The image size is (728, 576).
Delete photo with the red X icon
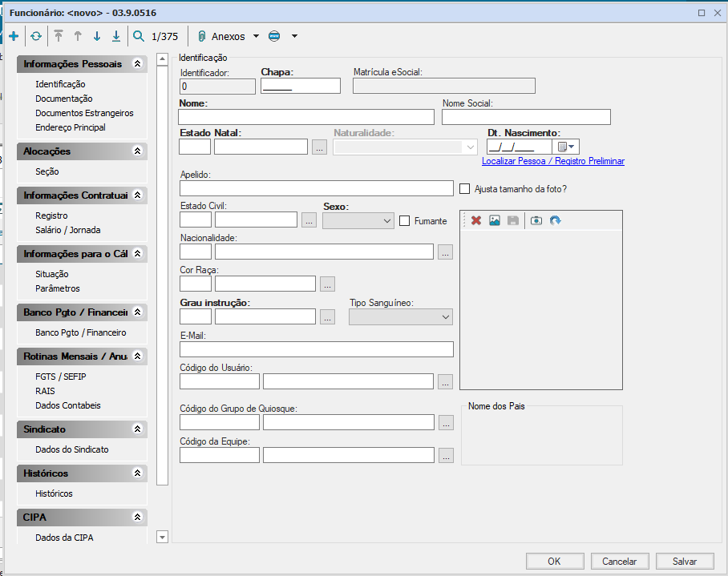point(476,220)
